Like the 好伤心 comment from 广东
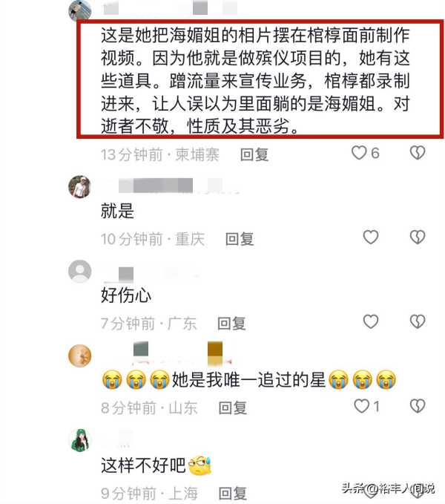The image size is (445, 504). pos(371,321)
